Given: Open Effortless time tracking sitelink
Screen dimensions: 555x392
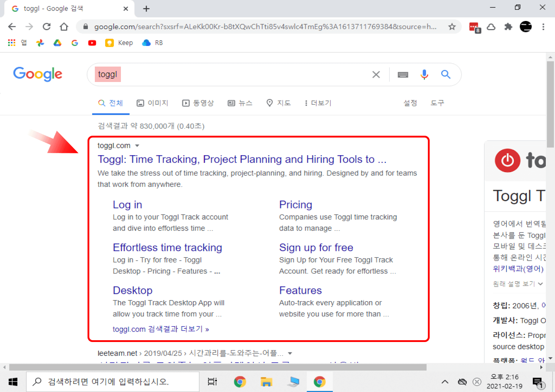Looking at the screenshot, I should (167, 247).
